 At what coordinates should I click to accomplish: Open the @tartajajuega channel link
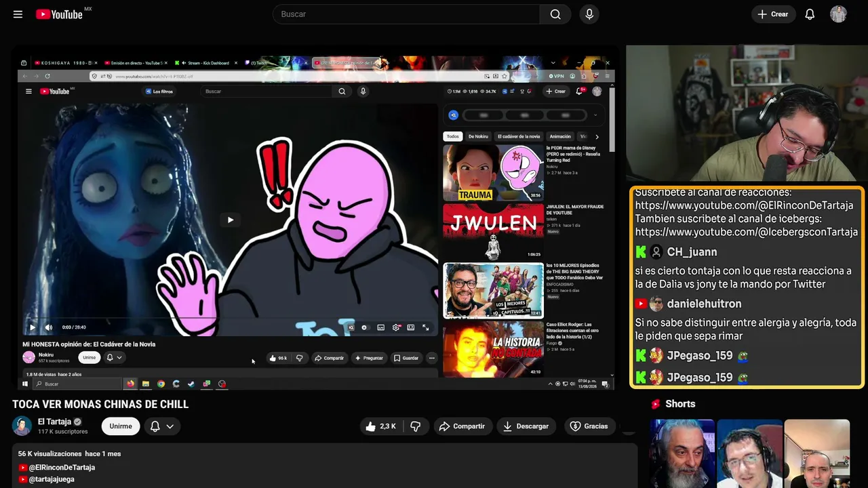[x=52, y=479]
